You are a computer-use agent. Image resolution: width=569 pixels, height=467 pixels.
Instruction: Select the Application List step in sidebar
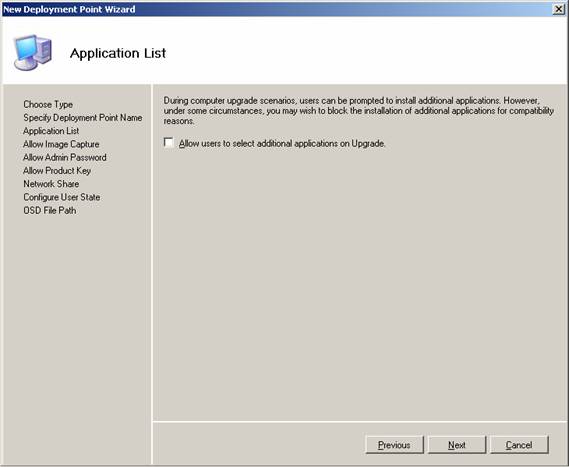pos(51,131)
